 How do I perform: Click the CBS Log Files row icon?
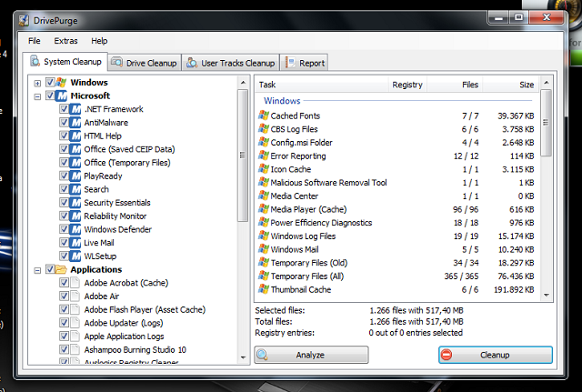click(x=264, y=129)
